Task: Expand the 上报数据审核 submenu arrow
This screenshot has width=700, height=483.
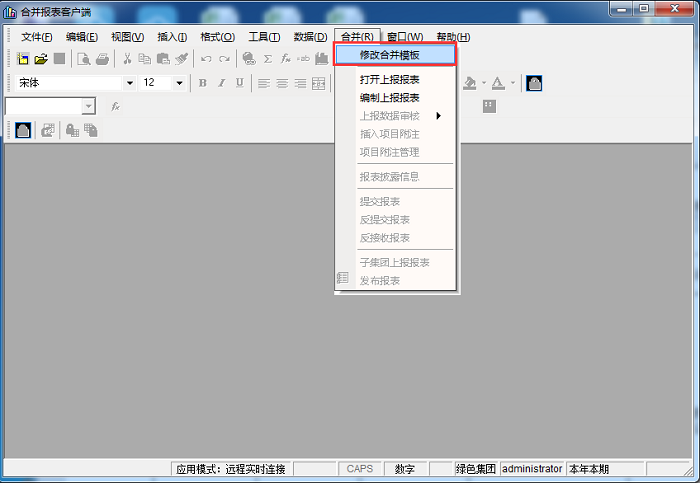Action: click(438, 116)
